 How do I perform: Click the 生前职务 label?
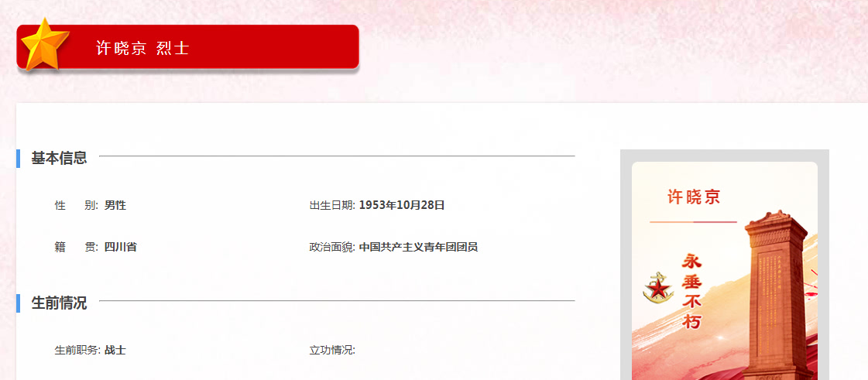click(77, 351)
